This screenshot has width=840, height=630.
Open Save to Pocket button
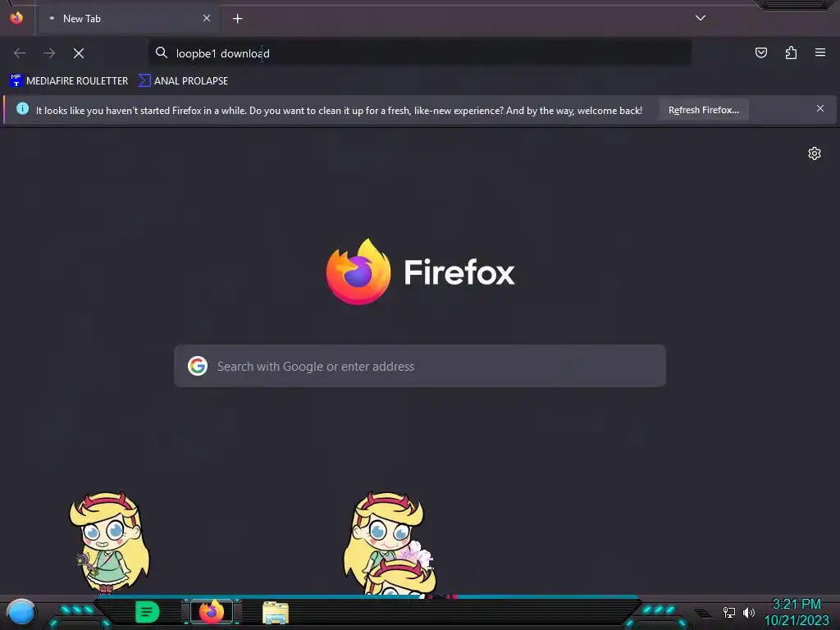click(x=761, y=52)
